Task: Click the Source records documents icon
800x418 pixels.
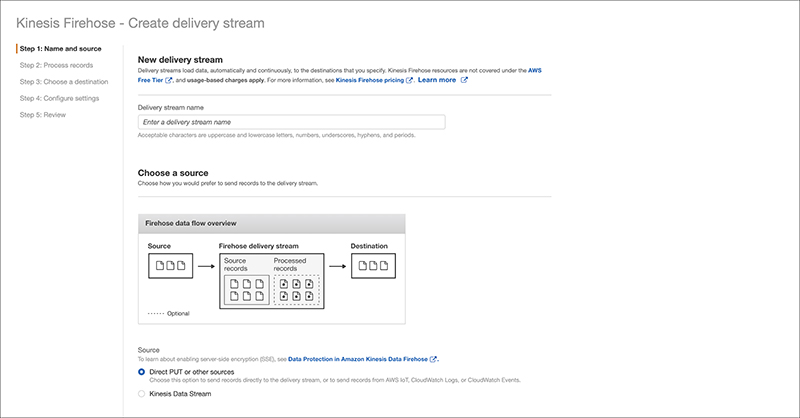Action: point(245,289)
